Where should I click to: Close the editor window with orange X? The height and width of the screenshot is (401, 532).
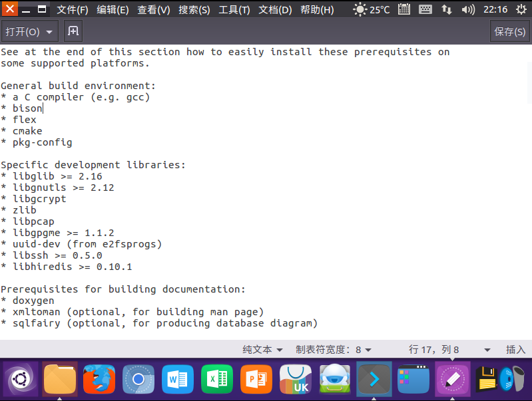point(10,9)
